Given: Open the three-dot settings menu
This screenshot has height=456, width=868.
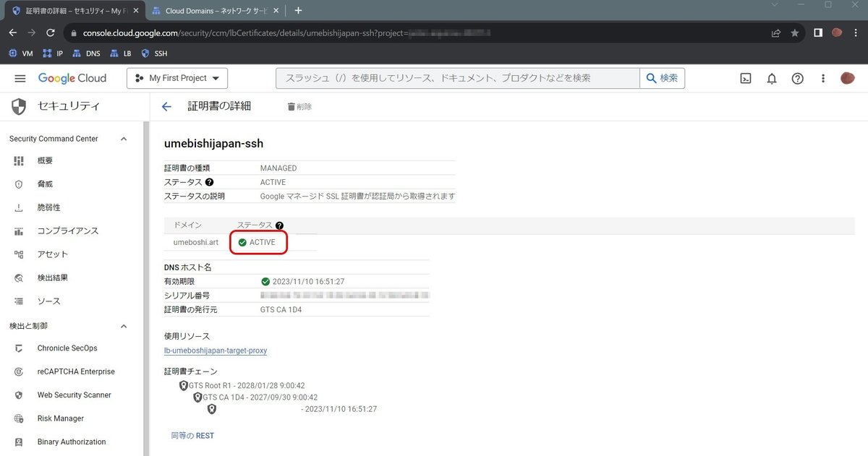Looking at the screenshot, I should pos(822,79).
